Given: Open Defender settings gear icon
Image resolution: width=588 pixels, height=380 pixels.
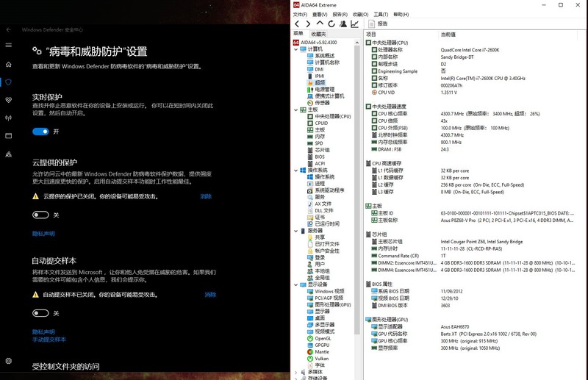Looking at the screenshot, I should pyautogui.click(x=9, y=361).
